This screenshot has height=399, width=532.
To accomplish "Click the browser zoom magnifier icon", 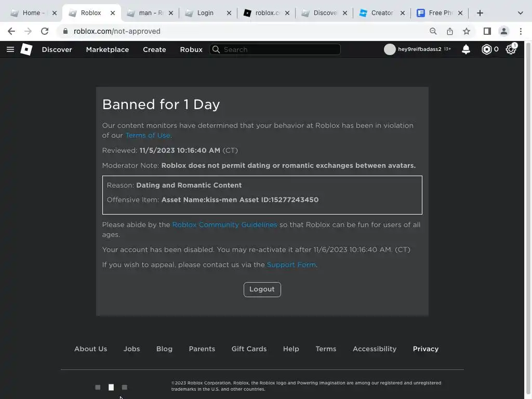I will tap(433, 31).
